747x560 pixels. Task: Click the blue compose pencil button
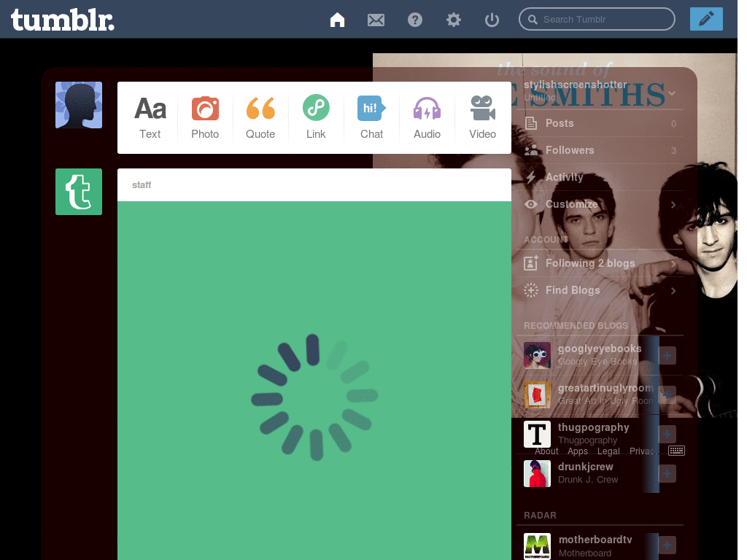tap(706, 19)
